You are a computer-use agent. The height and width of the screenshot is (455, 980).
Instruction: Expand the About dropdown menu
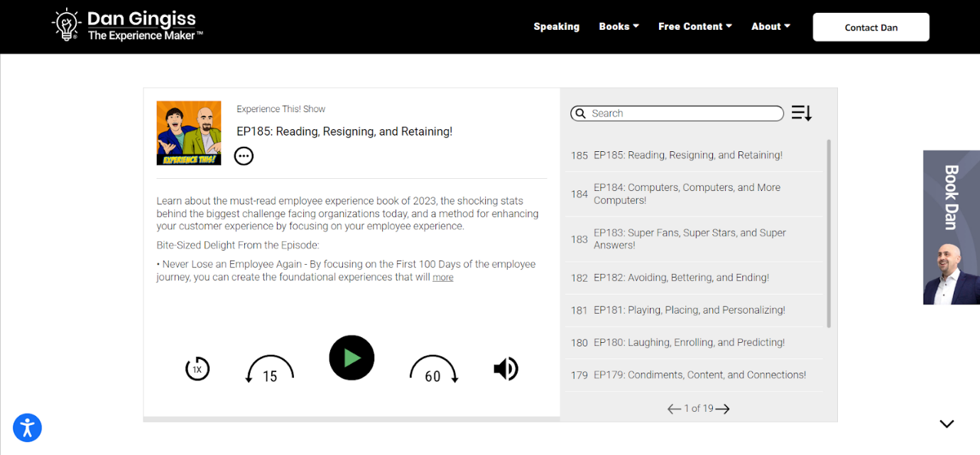(771, 26)
